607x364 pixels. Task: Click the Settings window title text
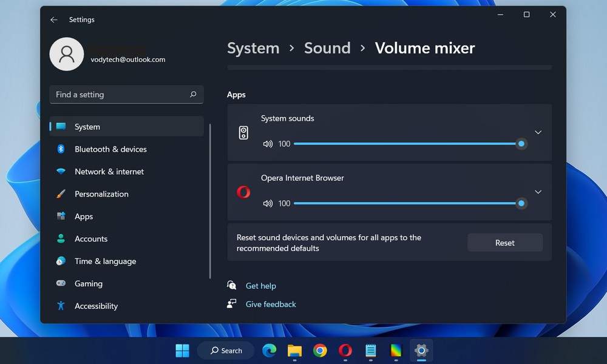[x=82, y=20]
